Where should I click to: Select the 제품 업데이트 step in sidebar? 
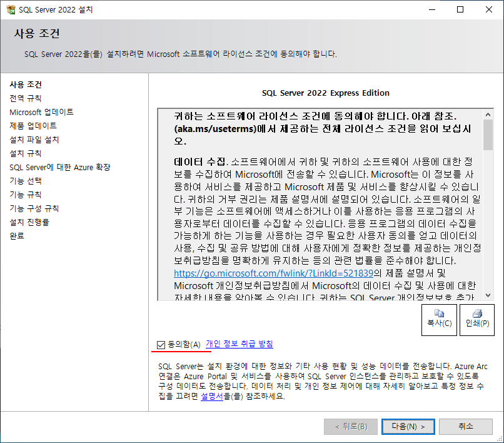coord(33,126)
